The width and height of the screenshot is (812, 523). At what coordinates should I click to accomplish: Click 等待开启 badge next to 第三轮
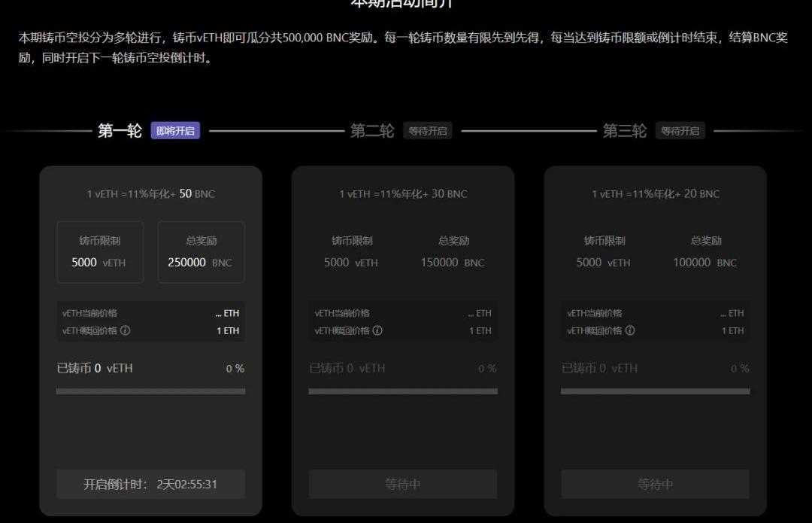[x=680, y=131]
